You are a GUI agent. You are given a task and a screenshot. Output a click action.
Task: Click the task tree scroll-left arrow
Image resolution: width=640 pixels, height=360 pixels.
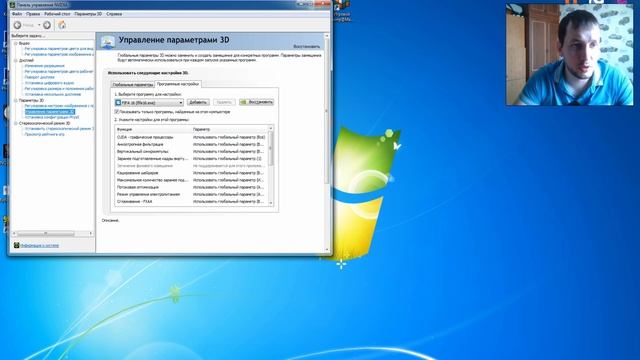15,233
